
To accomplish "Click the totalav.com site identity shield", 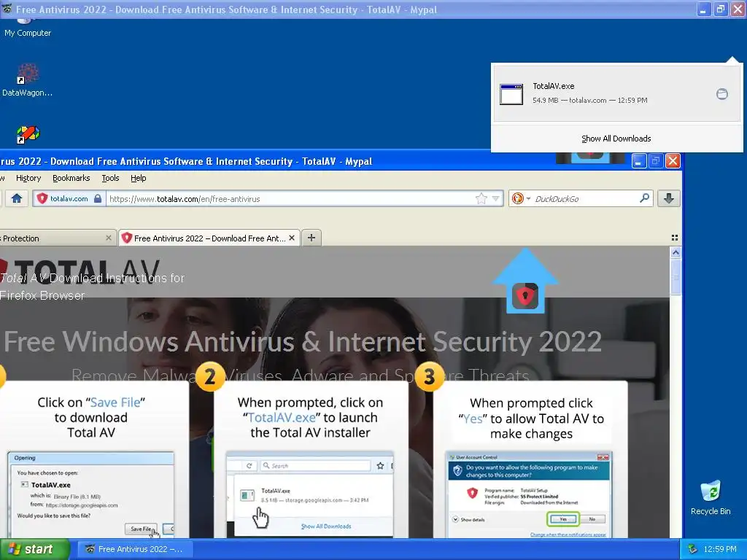I will [x=42, y=198].
